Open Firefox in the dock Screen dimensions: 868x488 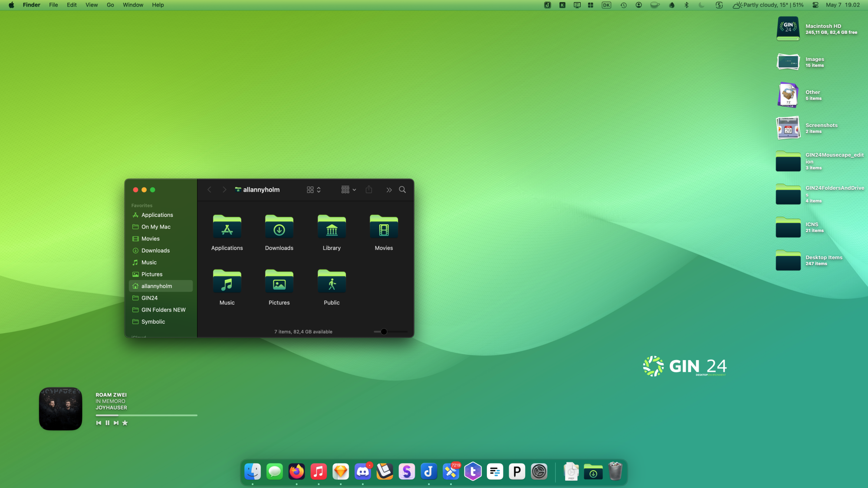(297, 472)
